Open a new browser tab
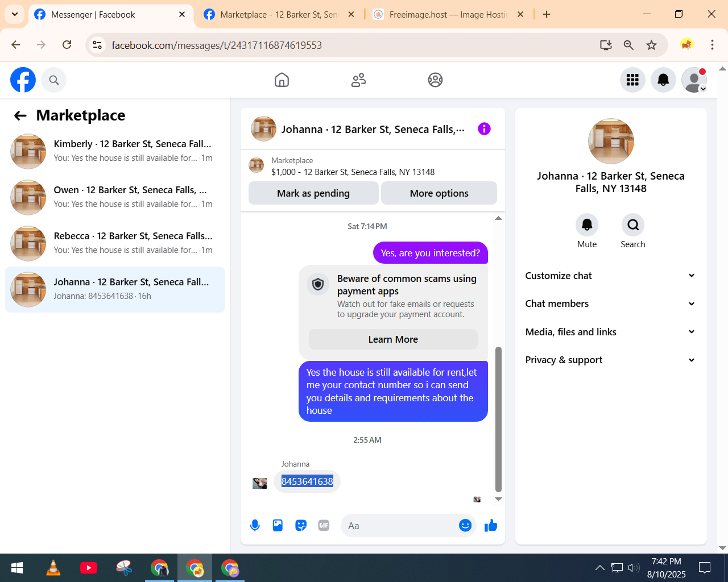728x582 pixels. pyautogui.click(x=547, y=14)
